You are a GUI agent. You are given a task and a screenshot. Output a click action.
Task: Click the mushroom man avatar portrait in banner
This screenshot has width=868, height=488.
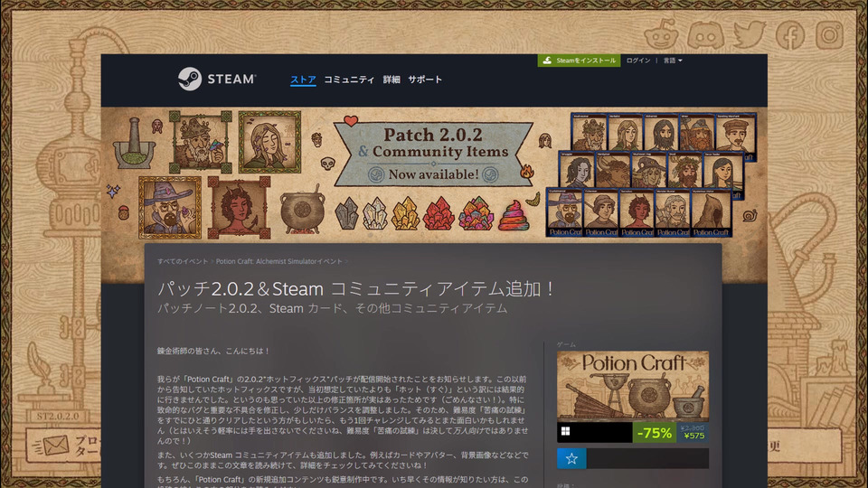tap(200, 142)
